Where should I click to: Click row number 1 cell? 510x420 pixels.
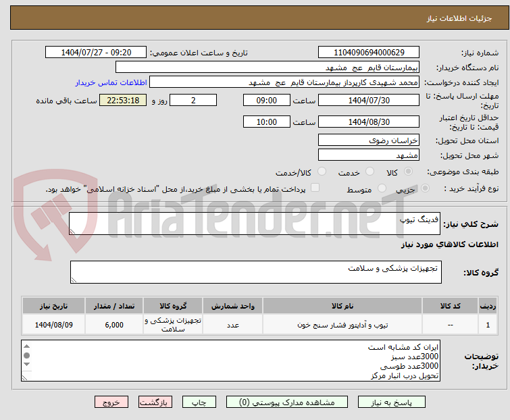pos(488,324)
